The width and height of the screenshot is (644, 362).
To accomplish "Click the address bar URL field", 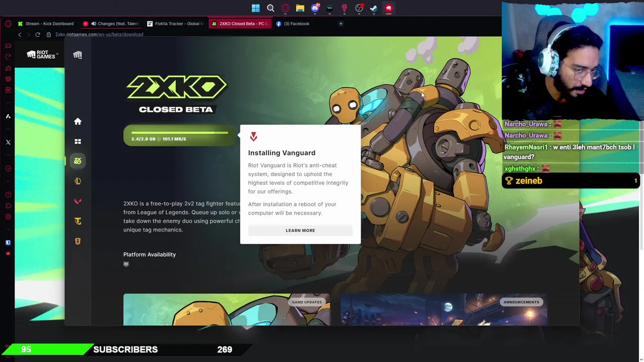I will coord(99,35).
